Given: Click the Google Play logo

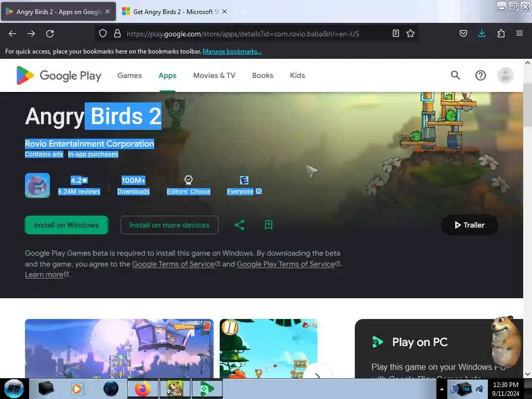Looking at the screenshot, I should [x=59, y=75].
